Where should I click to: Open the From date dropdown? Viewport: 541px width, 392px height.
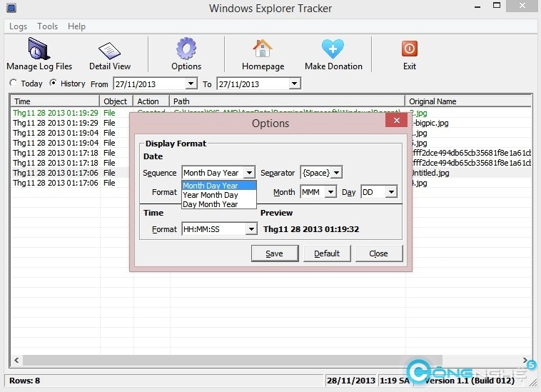191,84
